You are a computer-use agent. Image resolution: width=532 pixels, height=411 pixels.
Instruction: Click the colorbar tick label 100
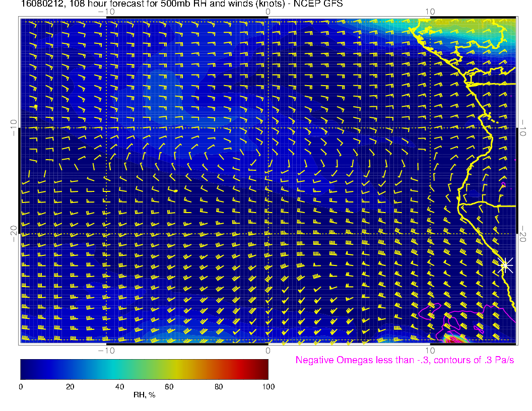coord(268,387)
